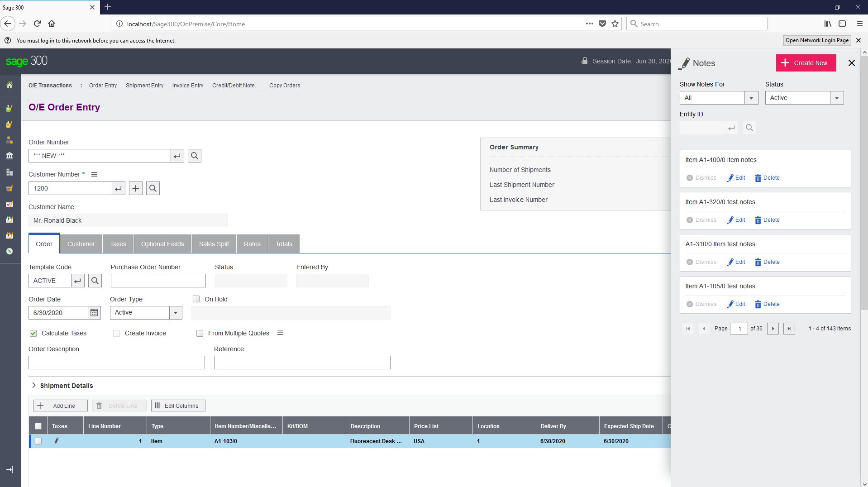Click the Add Line button
Viewport: 868px width, 487px height.
[x=60, y=405]
